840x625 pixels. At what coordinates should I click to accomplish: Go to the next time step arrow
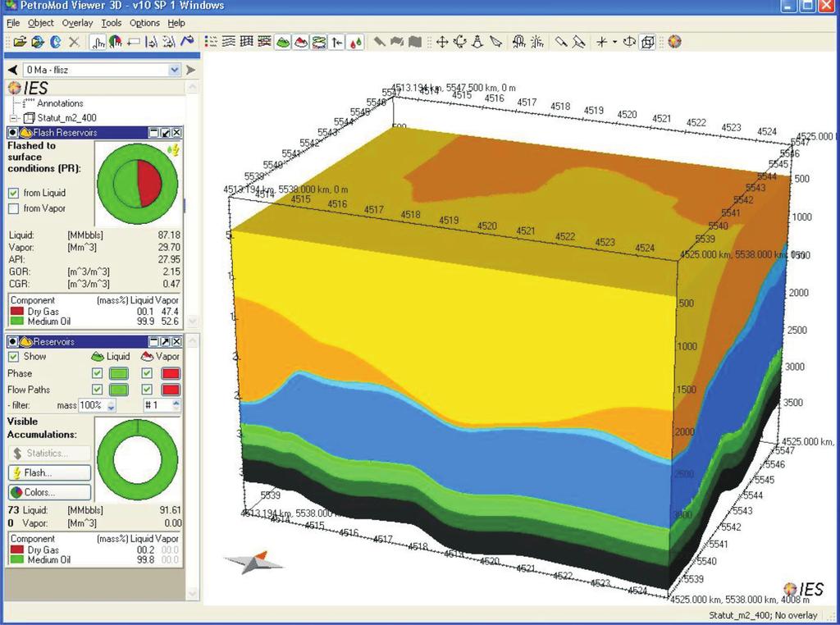click(190, 70)
